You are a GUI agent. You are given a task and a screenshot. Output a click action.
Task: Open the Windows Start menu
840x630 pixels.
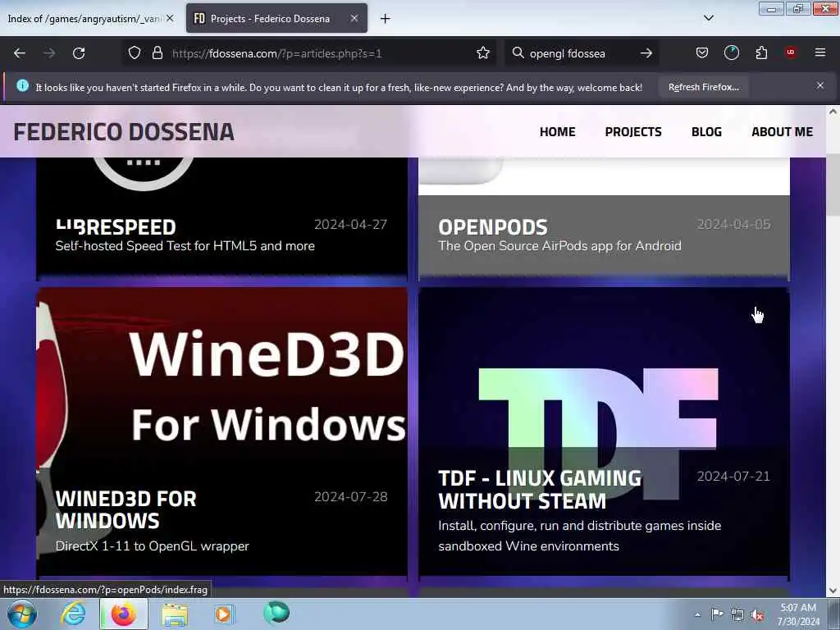(x=21, y=614)
